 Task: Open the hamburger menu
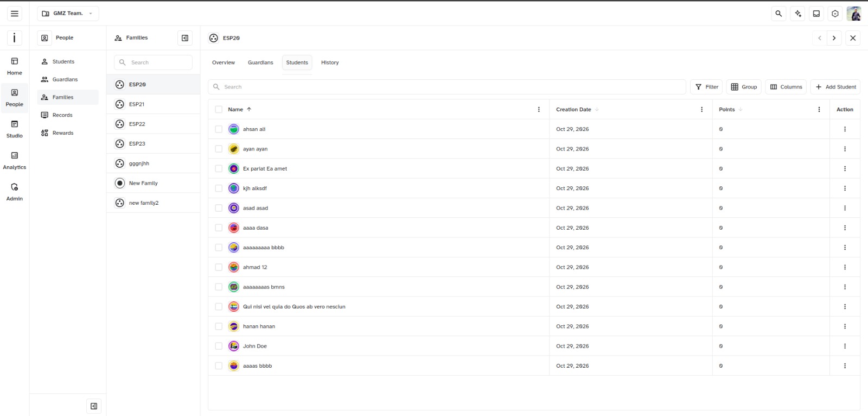(x=15, y=14)
